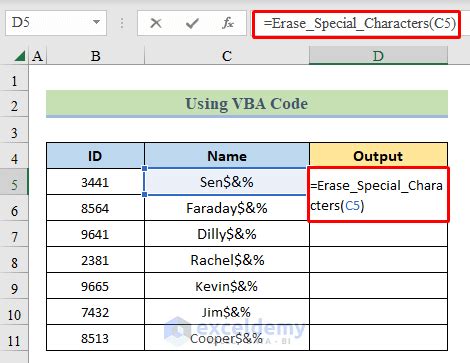
Task: Select empty Output cell in Rachel row
Action: [378, 260]
